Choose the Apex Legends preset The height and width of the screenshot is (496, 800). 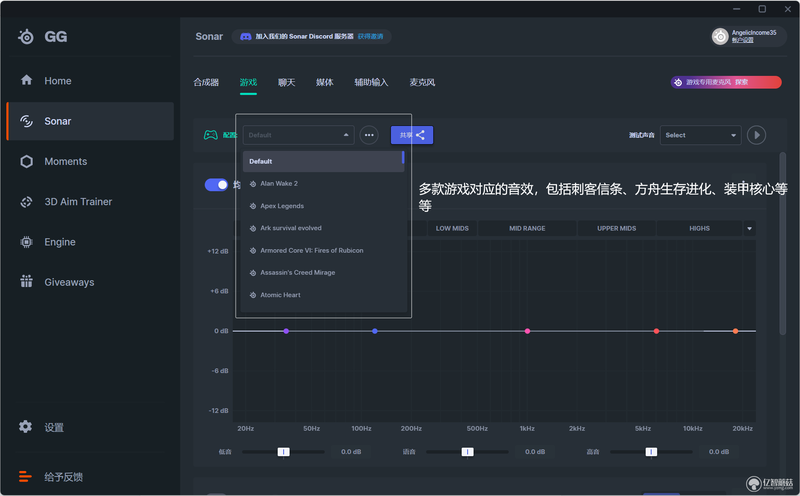(x=323, y=206)
